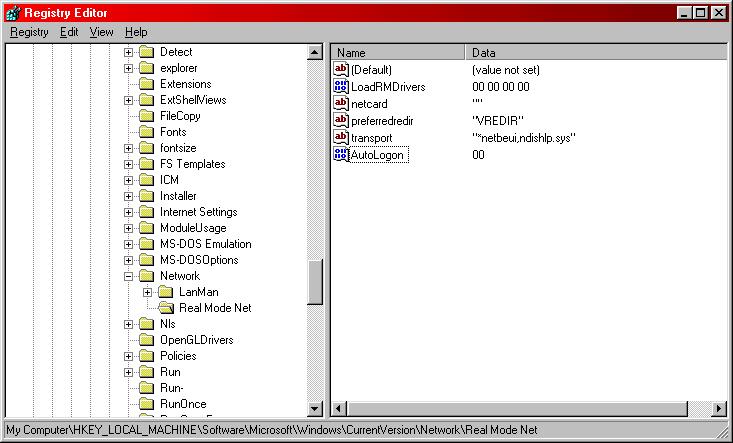The width and height of the screenshot is (733, 443).
Task: Select the transport value name
Action: pyautogui.click(x=372, y=138)
